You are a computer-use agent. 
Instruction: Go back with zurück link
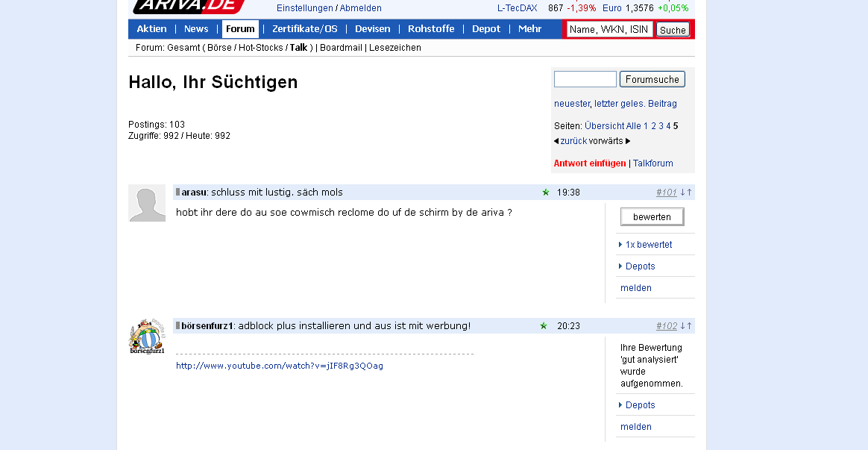click(573, 141)
